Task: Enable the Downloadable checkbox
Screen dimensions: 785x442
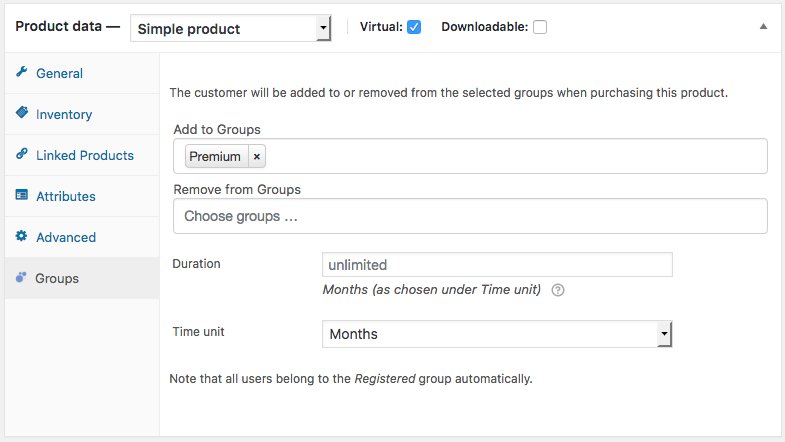Action: coord(540,27)
